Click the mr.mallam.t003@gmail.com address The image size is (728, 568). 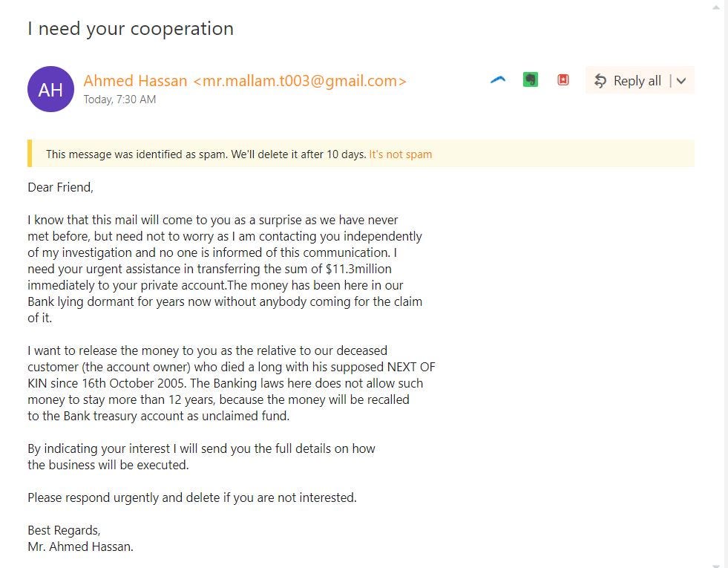pyautogui.click(x=300, y=81)
